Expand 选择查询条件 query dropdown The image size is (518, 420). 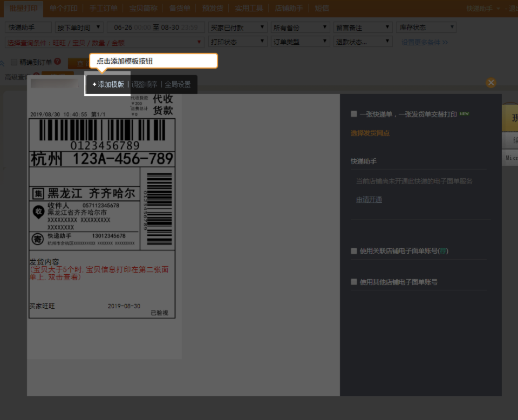pyautogui.click(x=104, y=43)
